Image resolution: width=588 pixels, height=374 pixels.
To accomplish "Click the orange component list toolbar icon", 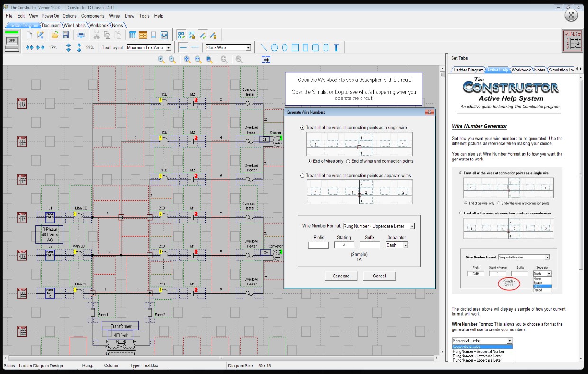I will 143,35.
